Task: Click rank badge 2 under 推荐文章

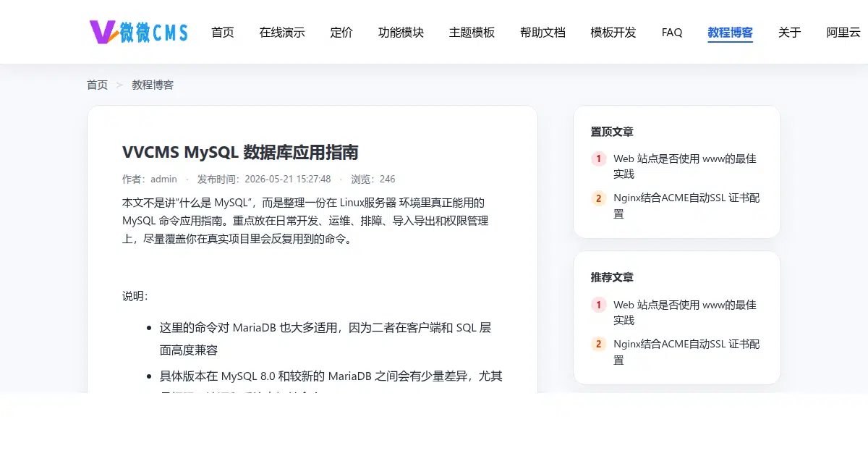Action: (599, 345)
